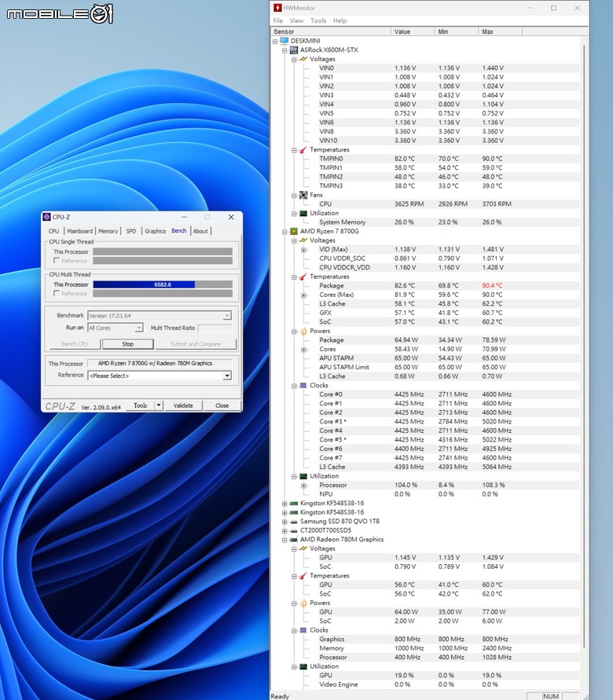Click the Max column header
Viewport: 613px width, 700px height.
[500, 31]
